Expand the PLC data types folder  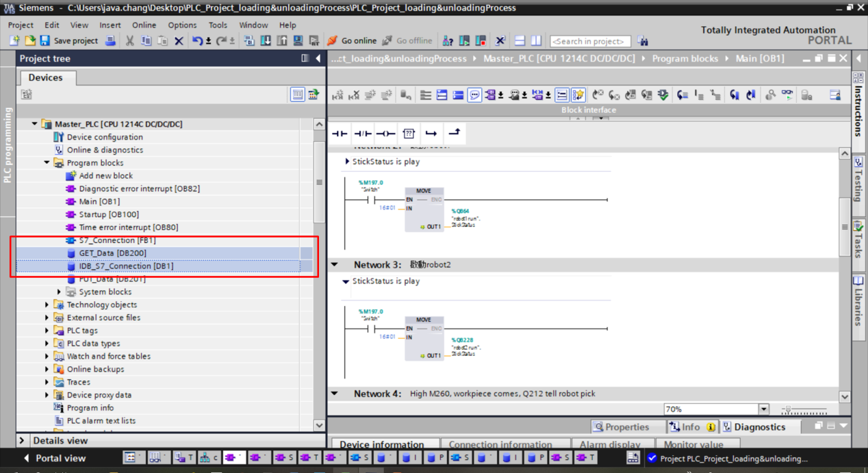pos(47,344)
